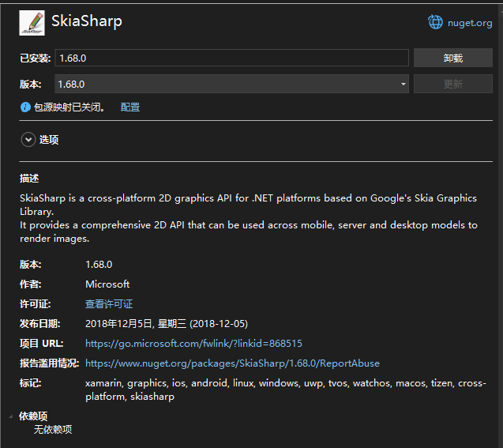The width and height of the screenshot is (503, 448).
Task: Click the nuget.org link
Action: 470,23
